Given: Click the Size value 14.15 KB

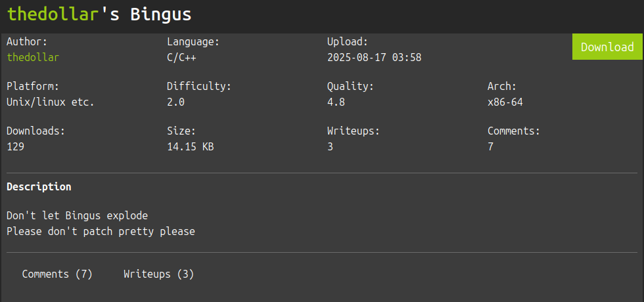Looking at the screenshot, I should pyautogui.click(x=190, y=146).
